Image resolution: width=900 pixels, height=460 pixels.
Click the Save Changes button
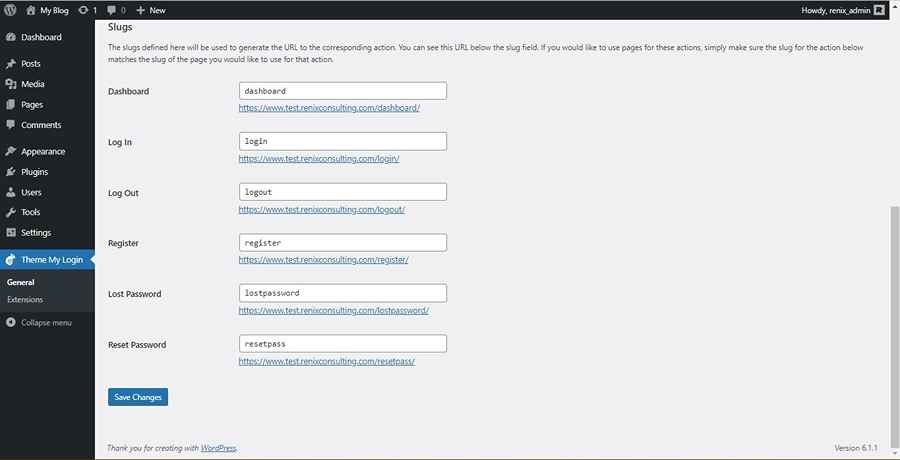tap(138, 397)
